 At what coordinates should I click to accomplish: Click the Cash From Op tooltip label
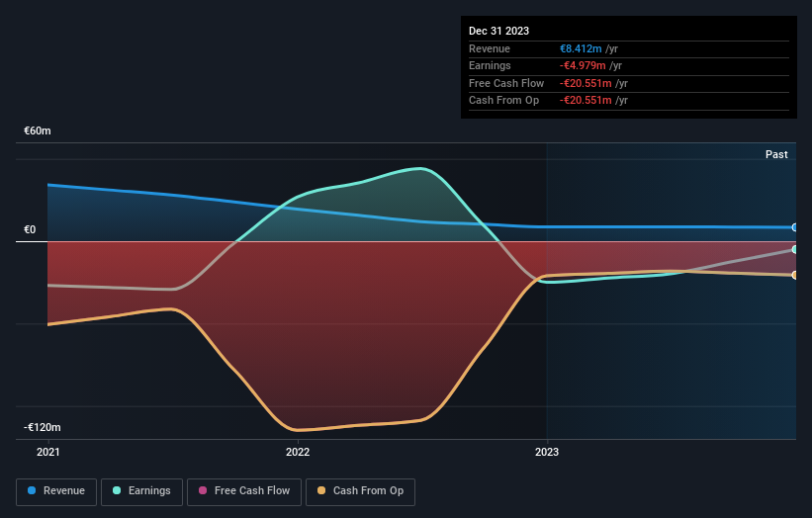point(503,101)
